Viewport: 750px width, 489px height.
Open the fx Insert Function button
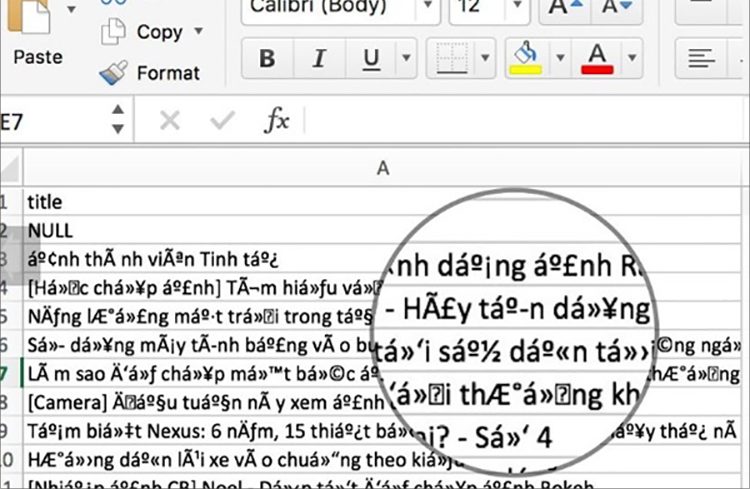pyautogui.click(x=277, y=120)
